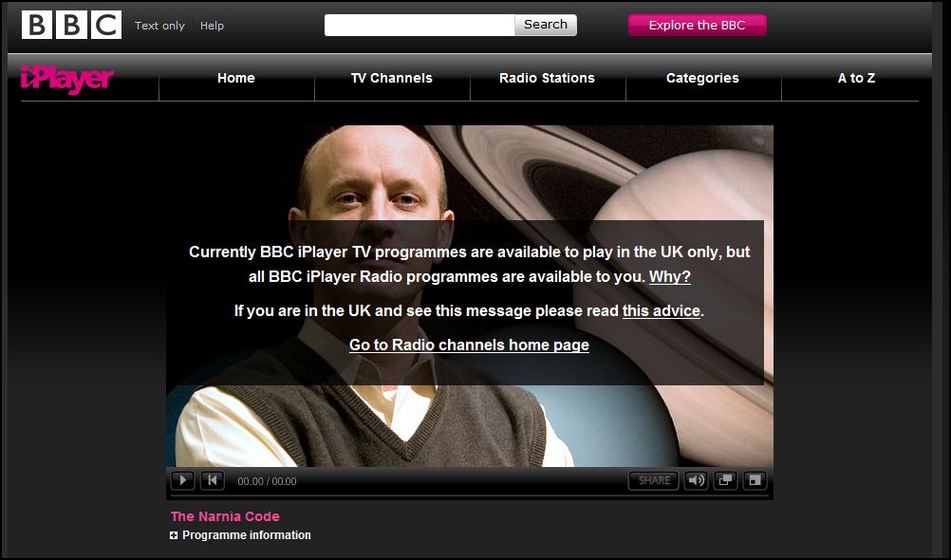The height and width of the screenshot is (560, 951).
Task: Open The Narnia Code programme title
Action: tap(225, 516)
